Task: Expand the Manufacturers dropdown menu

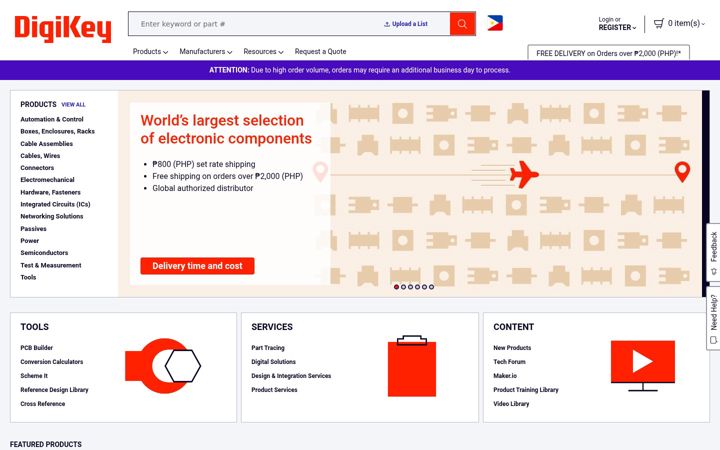Action: pos(206,51)
